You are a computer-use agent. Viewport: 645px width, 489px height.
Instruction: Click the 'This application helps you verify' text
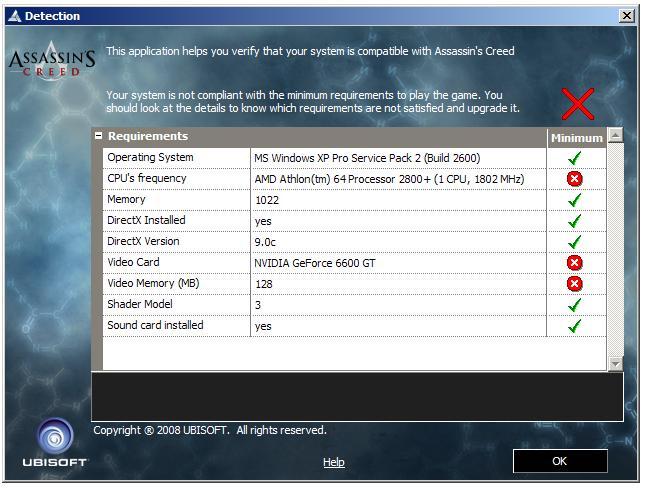point(310,51)
